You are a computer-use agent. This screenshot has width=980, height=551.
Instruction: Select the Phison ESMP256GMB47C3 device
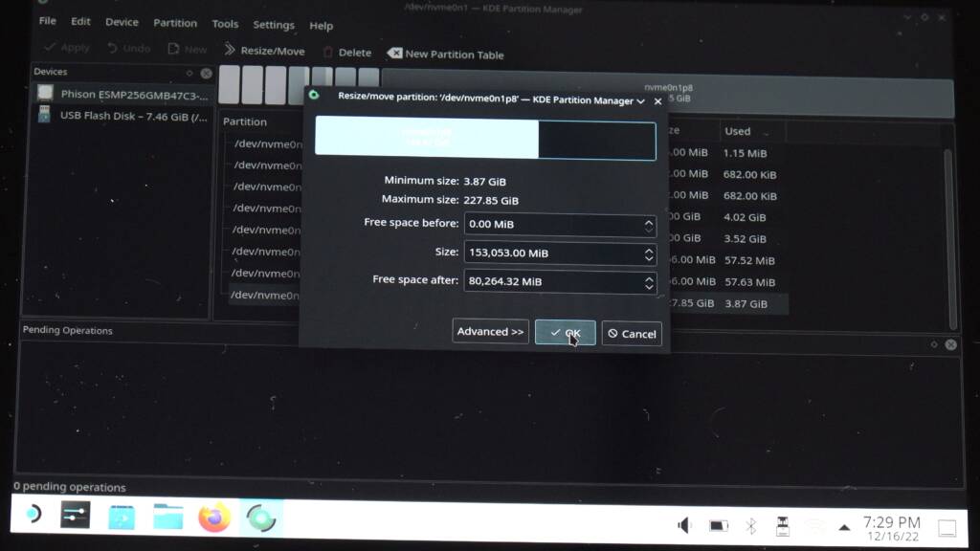[122, 95]
